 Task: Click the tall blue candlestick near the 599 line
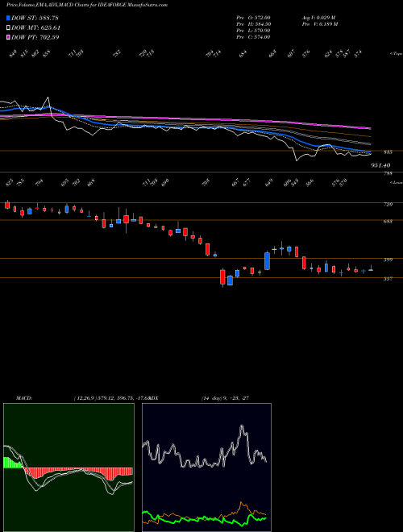click(267, 261)
